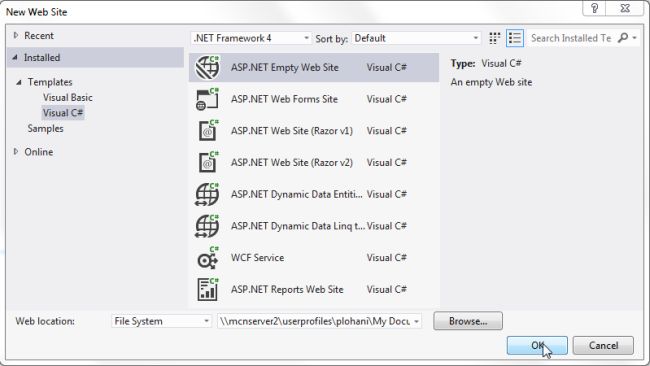
Task: Choose the ASP.NET Web Forms Site icon
Action: point(207,99)
